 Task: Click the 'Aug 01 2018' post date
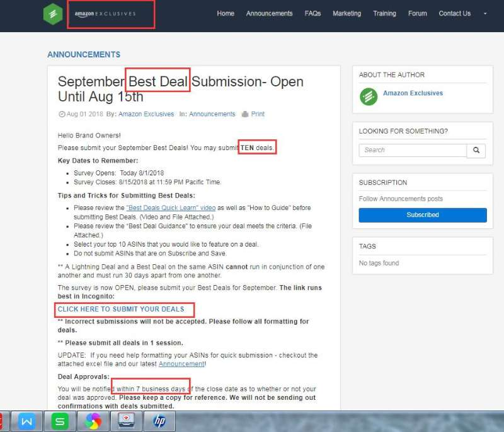(85, 114)
